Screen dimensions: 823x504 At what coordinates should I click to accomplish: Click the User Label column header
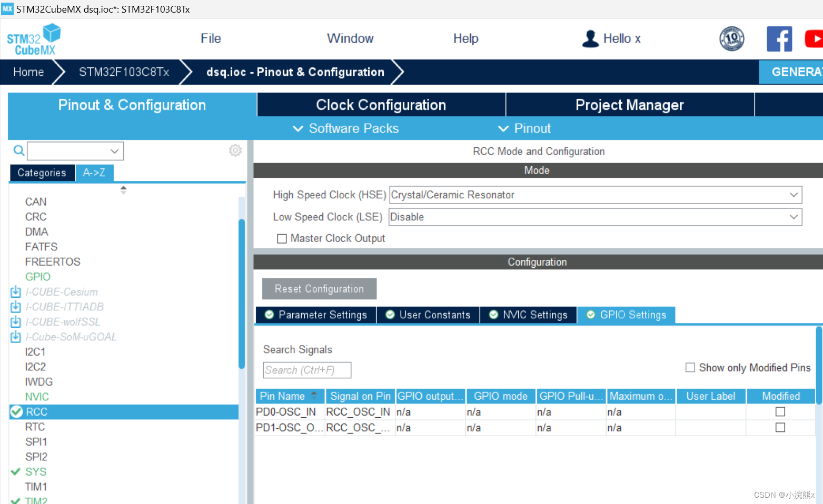(x=711, y=396)
